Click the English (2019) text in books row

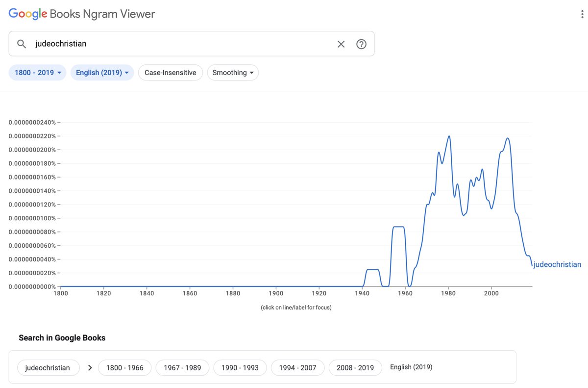tap(411, 367)
